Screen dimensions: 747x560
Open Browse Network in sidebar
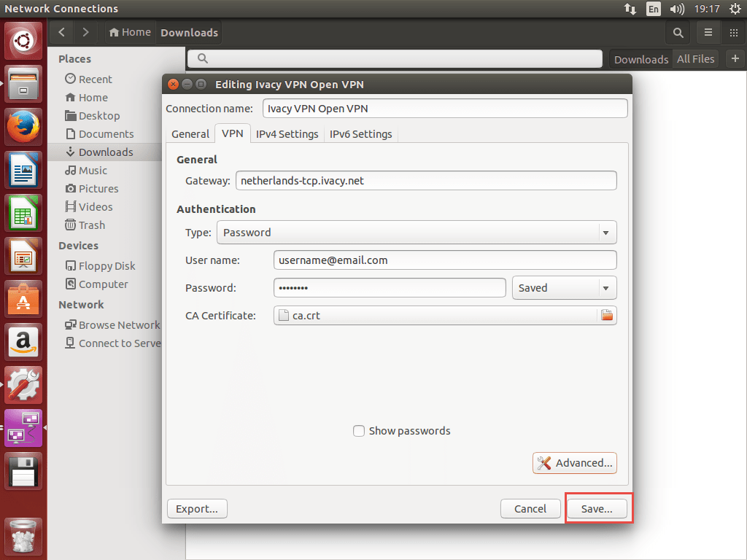[112, 324]
